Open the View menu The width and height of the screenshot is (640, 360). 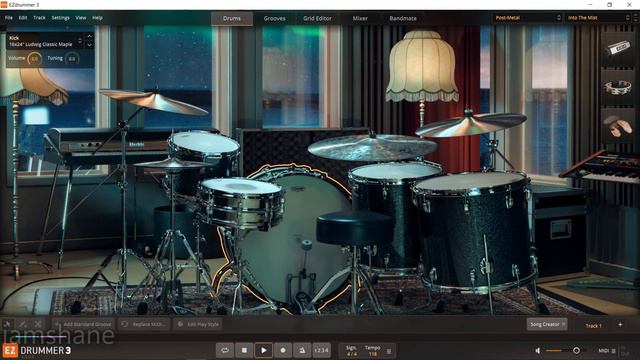click(81, 18)
